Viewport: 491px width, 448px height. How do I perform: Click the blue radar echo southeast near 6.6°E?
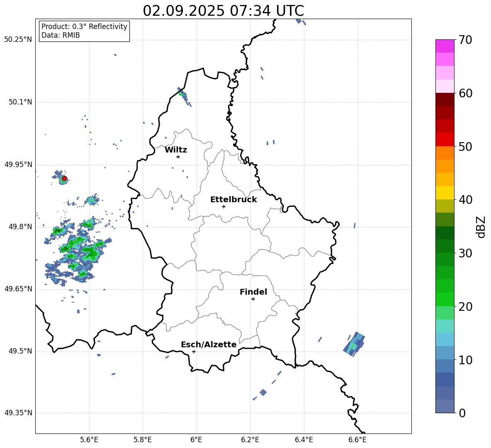pos(355,344)
